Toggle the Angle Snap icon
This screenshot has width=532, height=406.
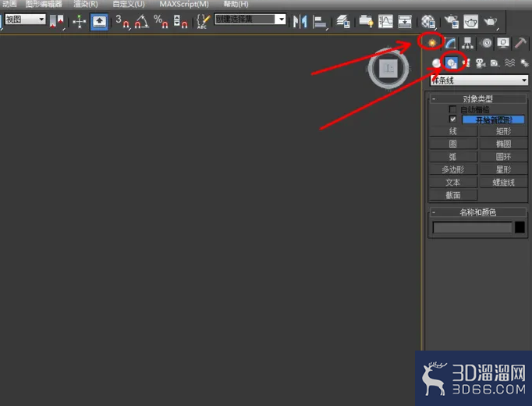(141, 21)
